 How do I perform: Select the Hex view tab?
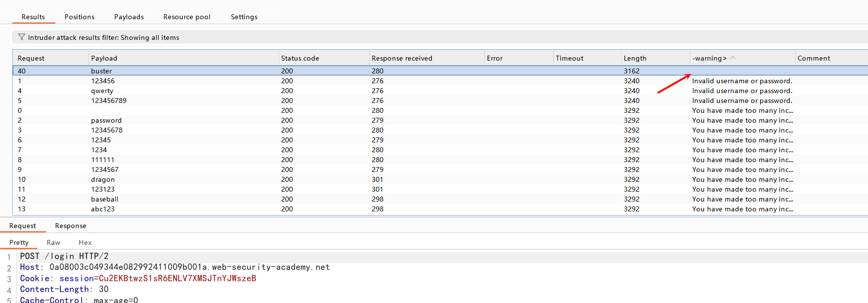point(85,242)
